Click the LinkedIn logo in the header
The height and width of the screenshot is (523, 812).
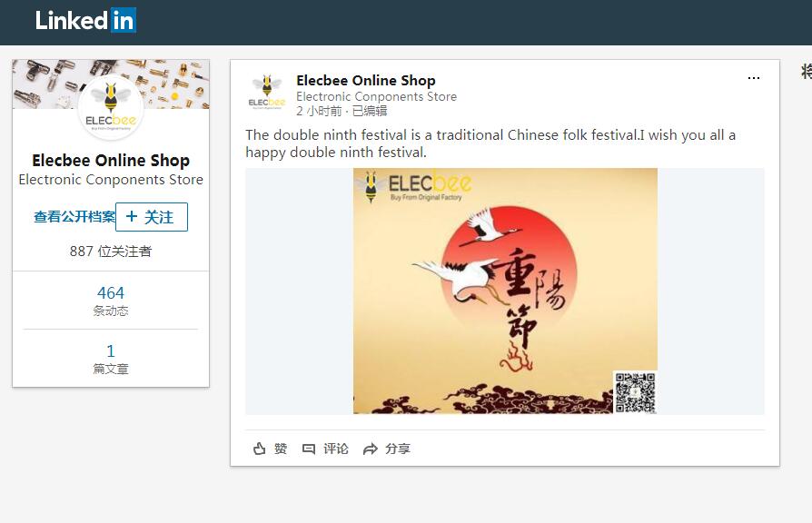(x=85, y=20)
